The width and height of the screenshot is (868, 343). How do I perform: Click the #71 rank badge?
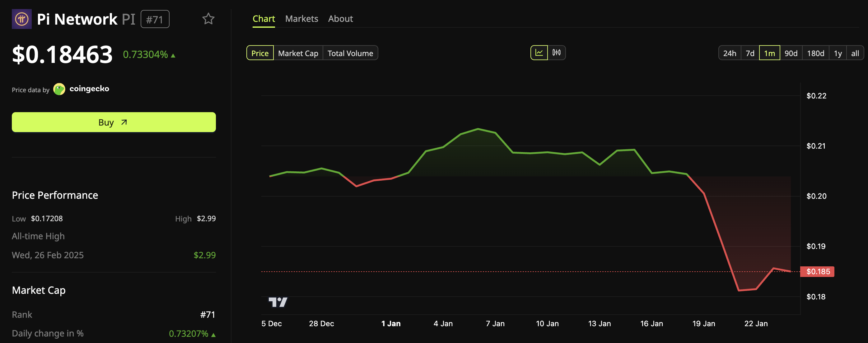pyautogui.click(x=155, y=20)
